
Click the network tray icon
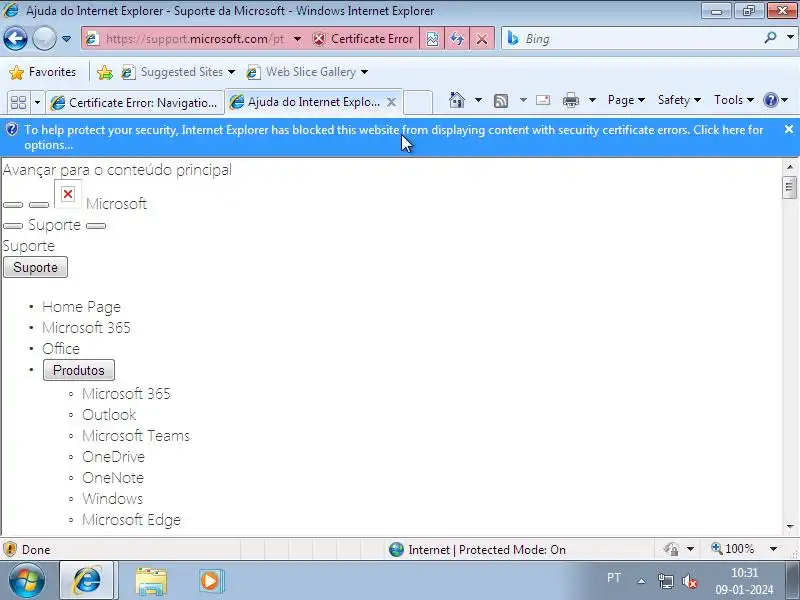[x=665, y=581]
